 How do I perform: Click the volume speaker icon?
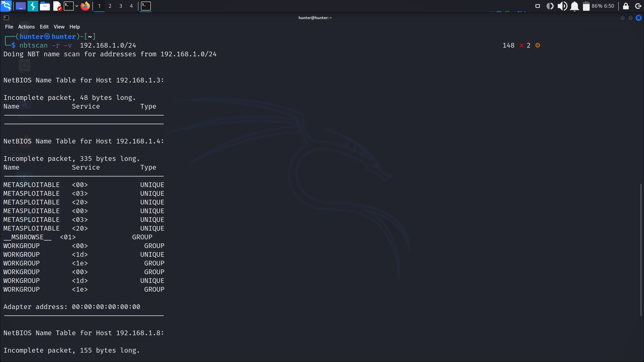[x=562, y=6]
